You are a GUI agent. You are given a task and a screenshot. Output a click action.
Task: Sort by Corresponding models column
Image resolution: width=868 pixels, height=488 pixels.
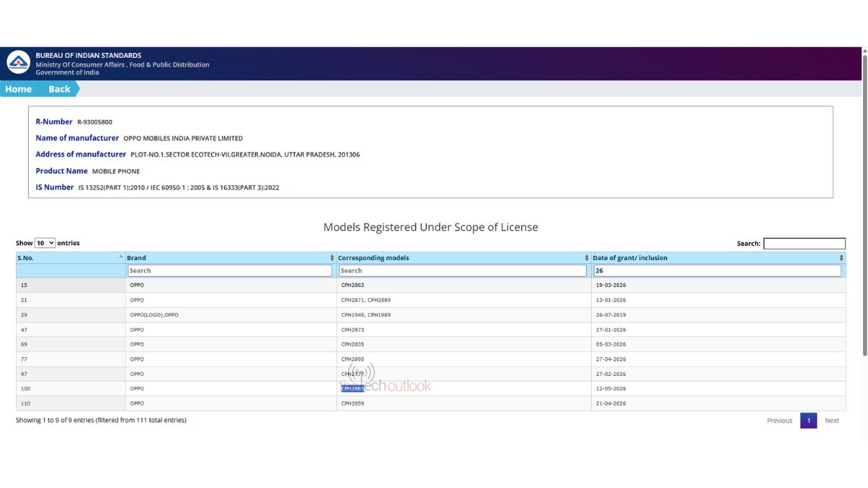[x=464, y=257]
